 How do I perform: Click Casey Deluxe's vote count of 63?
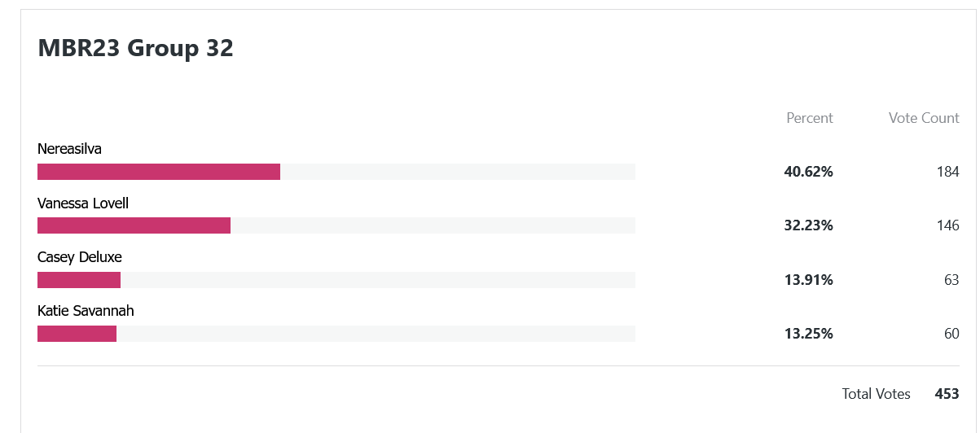click(x=951, y=280)
